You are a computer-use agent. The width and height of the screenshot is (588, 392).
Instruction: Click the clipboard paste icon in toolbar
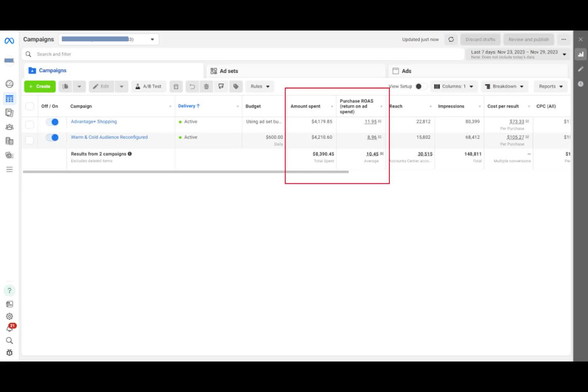176,86
